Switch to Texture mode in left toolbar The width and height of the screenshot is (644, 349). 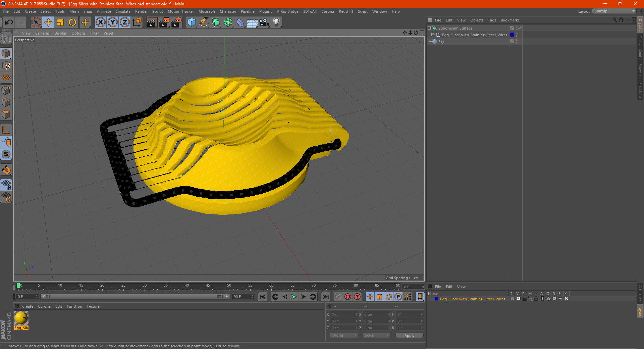(x=6, y=66)
